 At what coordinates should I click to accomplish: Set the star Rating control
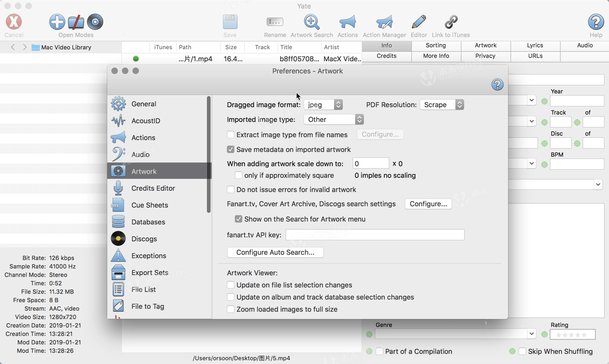pos(573,334)
